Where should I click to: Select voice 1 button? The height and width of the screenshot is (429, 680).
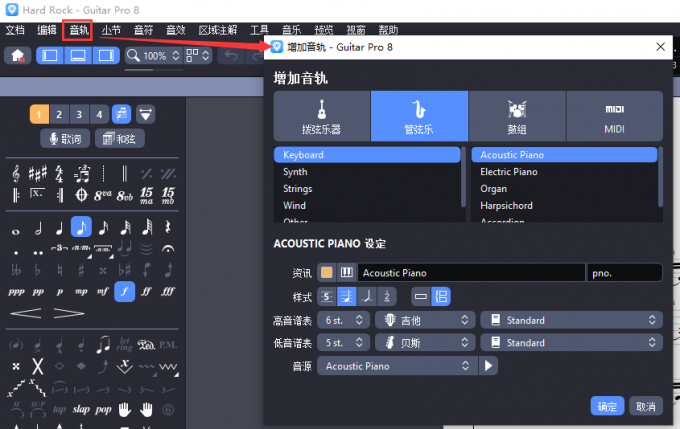(39, 115)
